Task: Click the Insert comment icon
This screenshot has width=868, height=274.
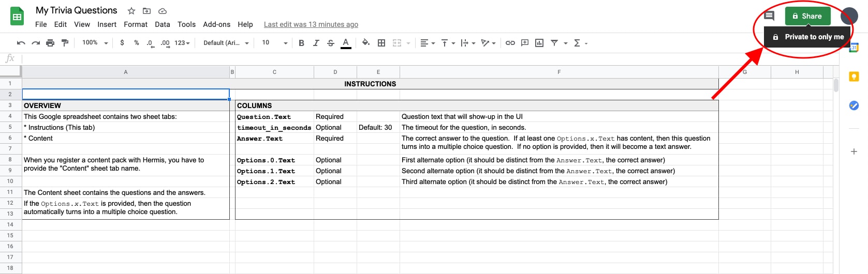Action: (x=525, y=43)
